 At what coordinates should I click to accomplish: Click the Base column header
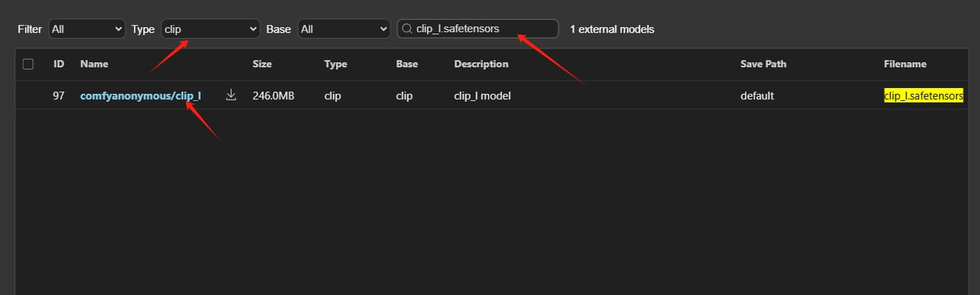coord(406,64)
